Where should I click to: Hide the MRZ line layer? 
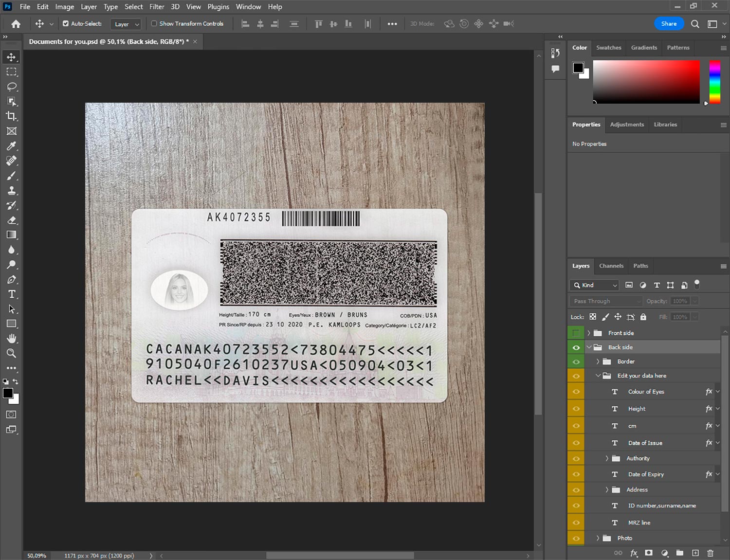[x=576, y=523]
